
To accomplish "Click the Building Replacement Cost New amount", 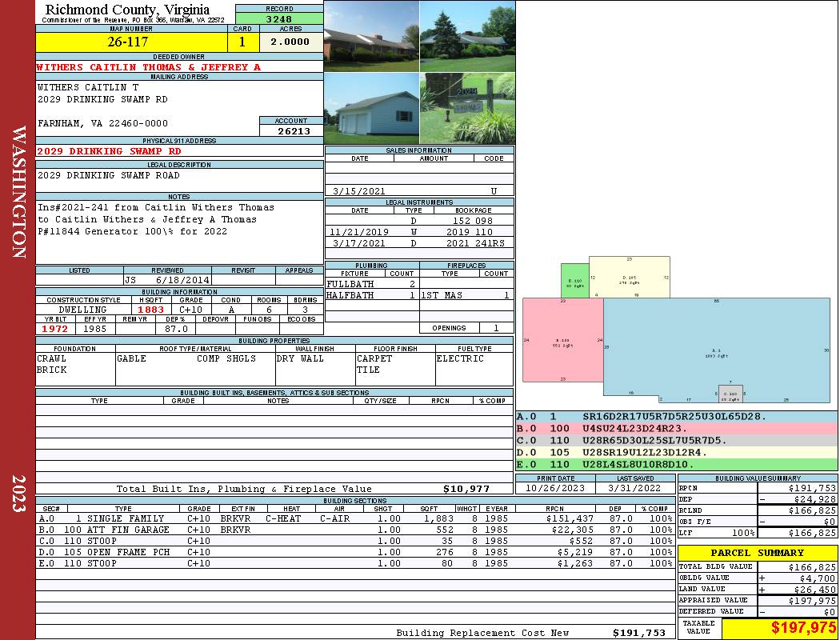I will (639, 633).
